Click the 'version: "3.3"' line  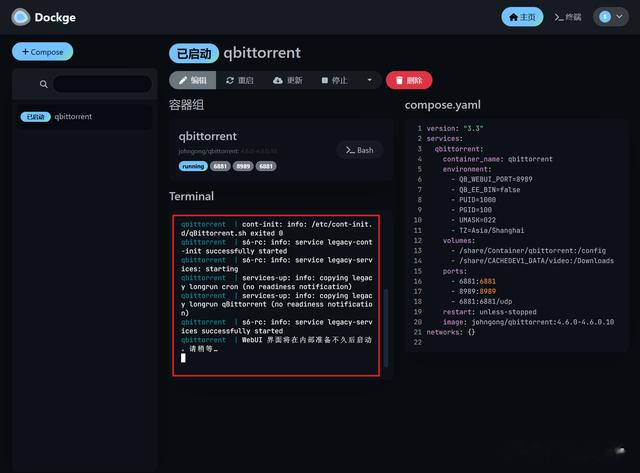[x=455, y=128]
